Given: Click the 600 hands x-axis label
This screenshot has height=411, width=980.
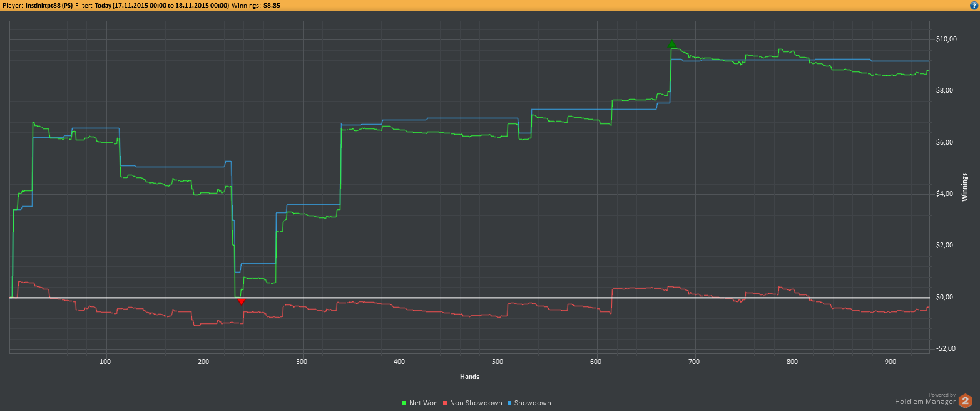Looking at the screenshot, I should coord(596,362).
